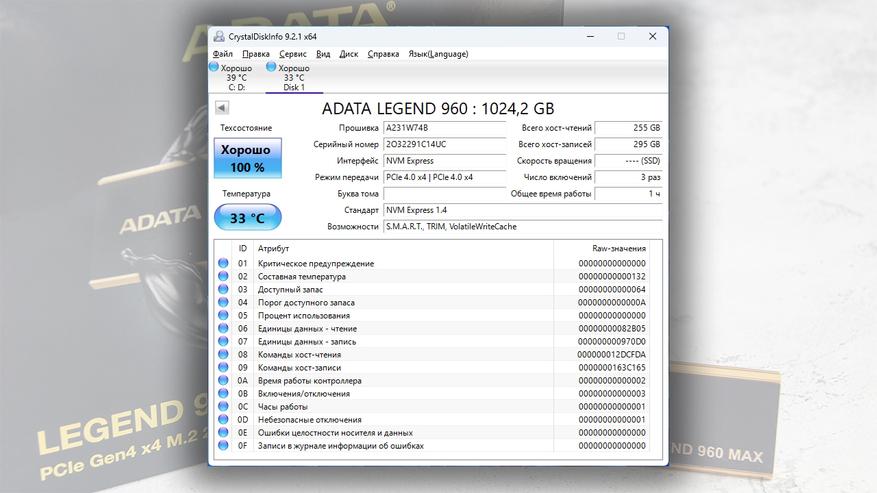This screenshot has width=877, height=493.
Task: Click status circle for Небезопасные отключения row
Action: pyautogui.click(x=223, y=419)
